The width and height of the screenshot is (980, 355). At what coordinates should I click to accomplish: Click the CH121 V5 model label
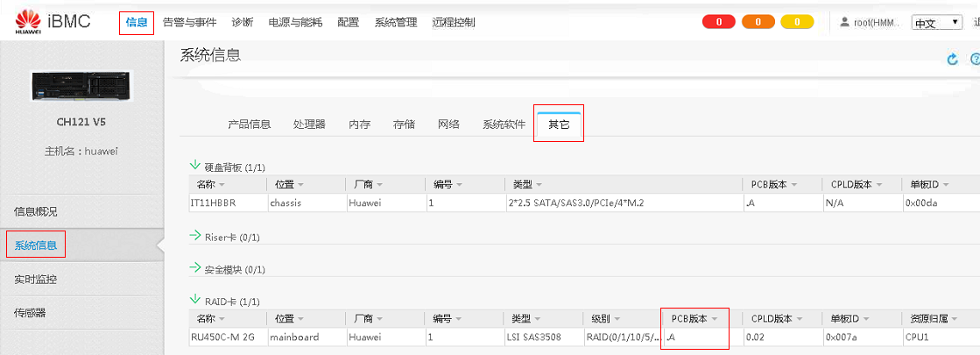[x=81, y=122]
